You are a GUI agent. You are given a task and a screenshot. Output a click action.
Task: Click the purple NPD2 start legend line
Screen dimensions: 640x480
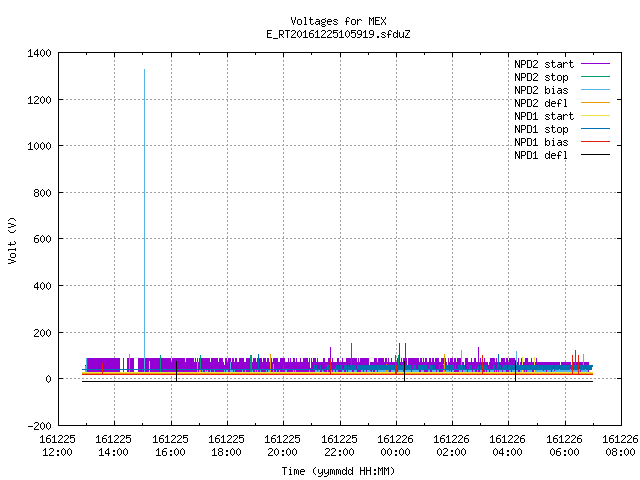[x=596, y=64]
